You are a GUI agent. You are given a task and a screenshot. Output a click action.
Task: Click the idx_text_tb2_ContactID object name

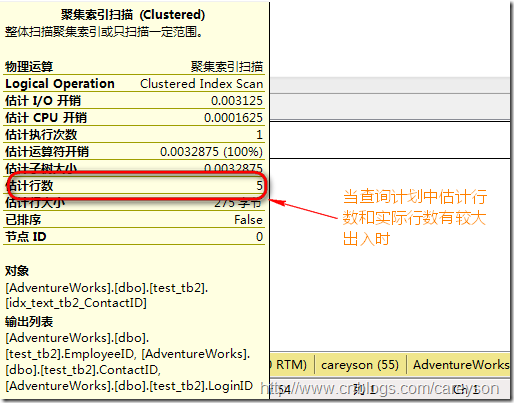tap(76, 303)
